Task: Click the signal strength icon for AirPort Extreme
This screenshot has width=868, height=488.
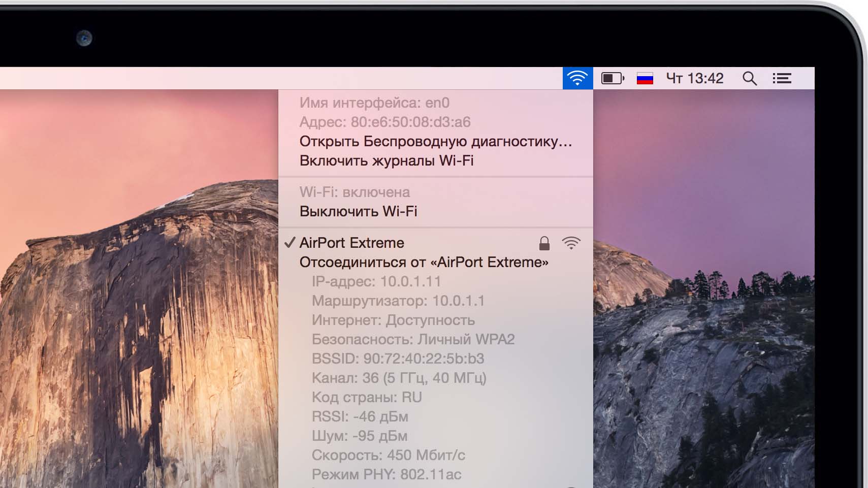Action: point(571,243)
